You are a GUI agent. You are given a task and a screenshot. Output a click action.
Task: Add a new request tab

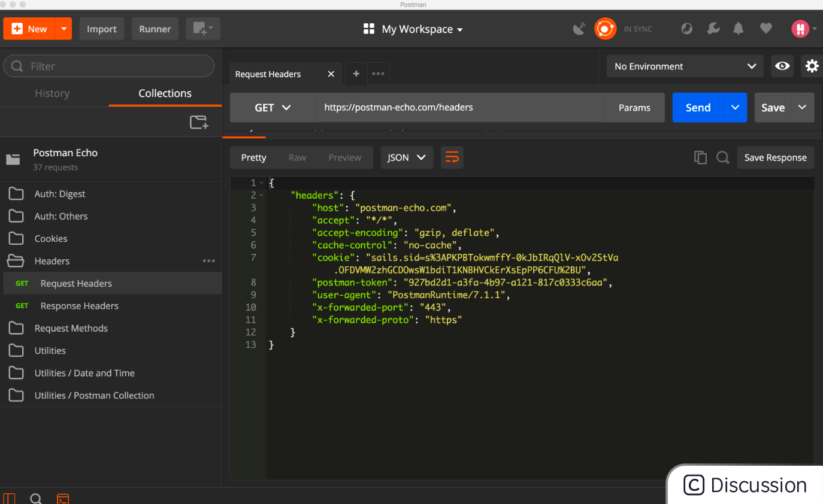coord(356,74)
